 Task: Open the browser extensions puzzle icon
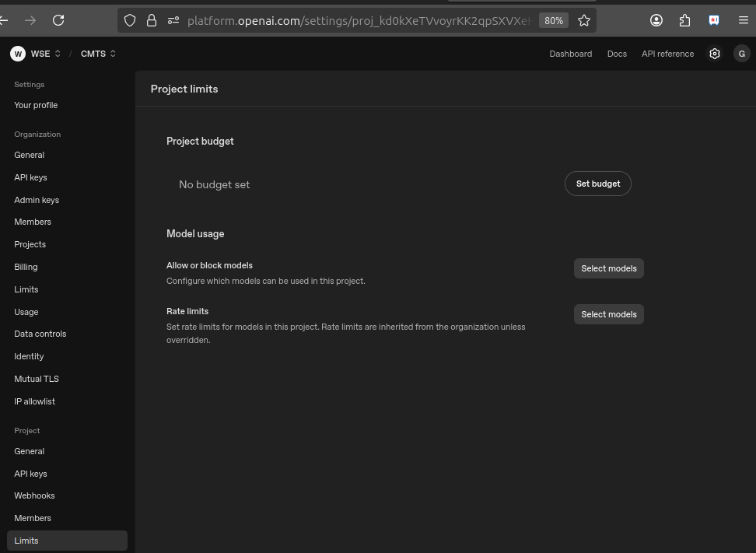684,20
